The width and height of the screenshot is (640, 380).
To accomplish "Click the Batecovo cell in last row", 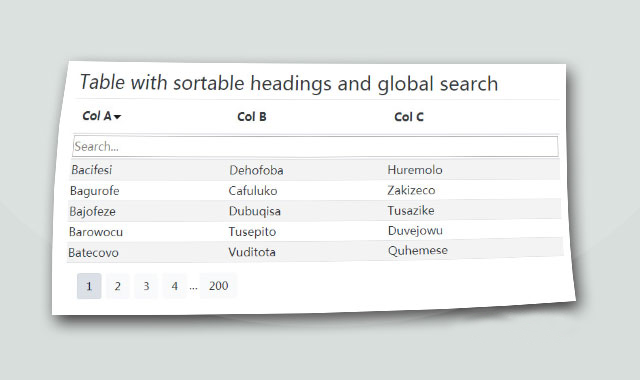I will point(93,253).
